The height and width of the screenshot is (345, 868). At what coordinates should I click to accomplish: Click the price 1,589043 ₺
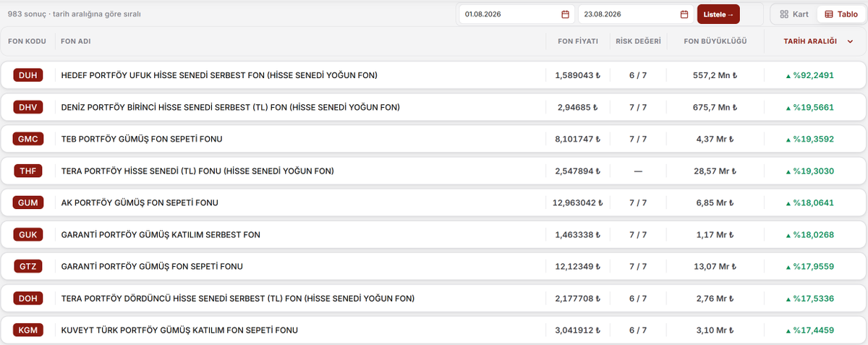point(578,75)
